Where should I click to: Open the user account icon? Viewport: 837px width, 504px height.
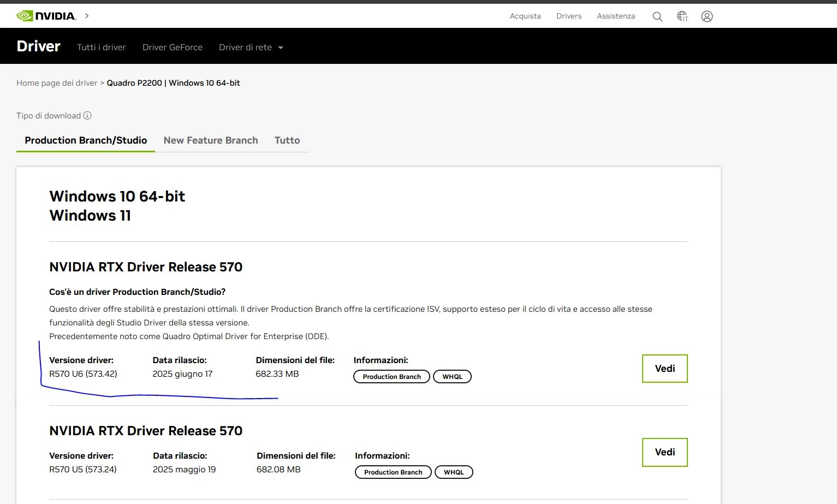pos(707,16)
